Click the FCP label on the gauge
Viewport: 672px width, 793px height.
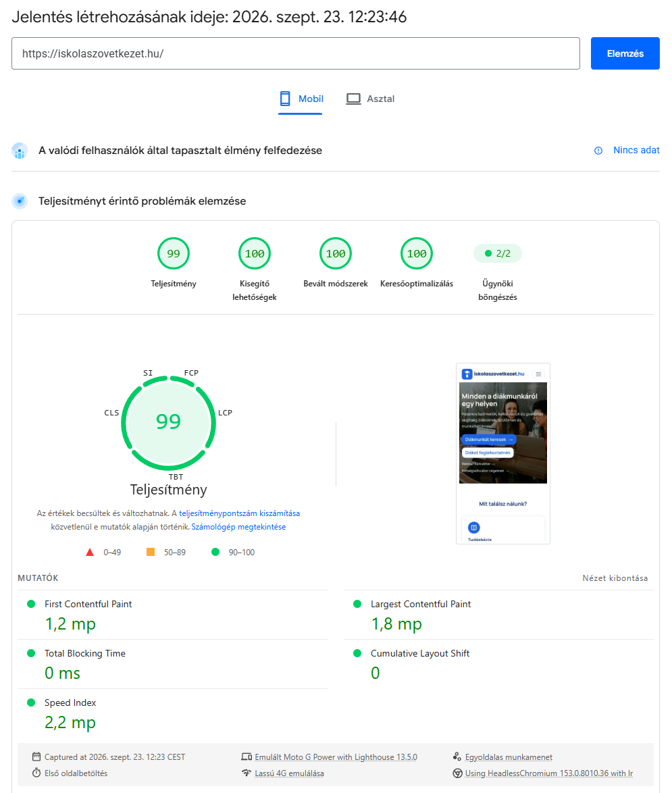coord(191,373)
